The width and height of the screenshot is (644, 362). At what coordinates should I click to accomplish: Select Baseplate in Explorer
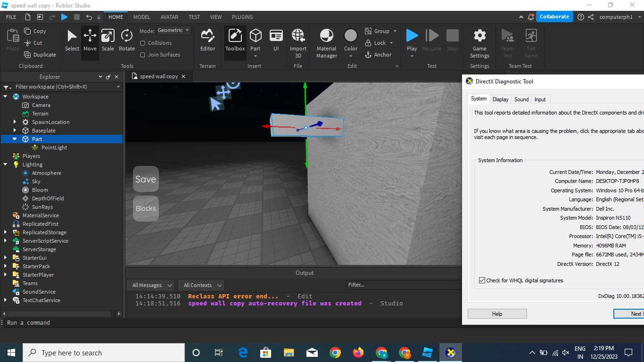tap(43, 131)
